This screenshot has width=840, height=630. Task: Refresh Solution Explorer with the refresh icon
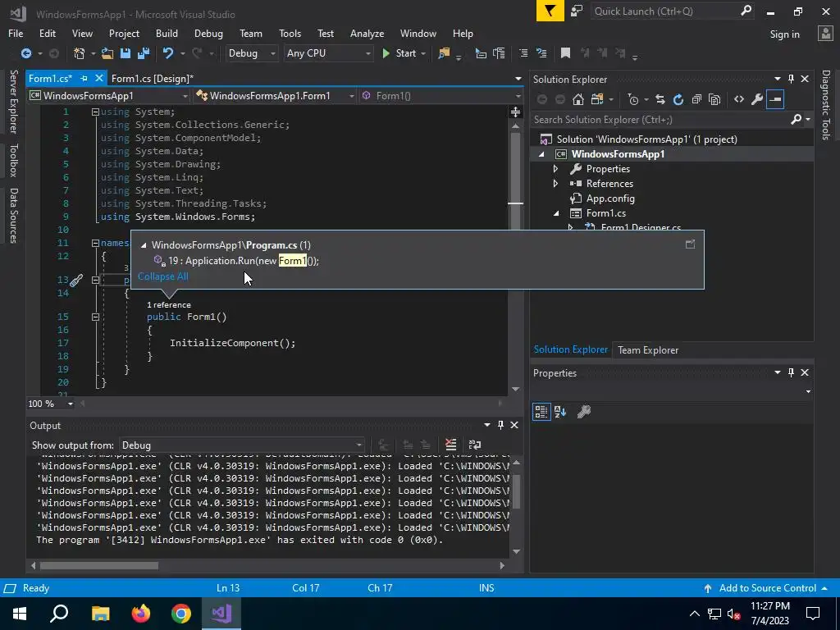[678, 99]
